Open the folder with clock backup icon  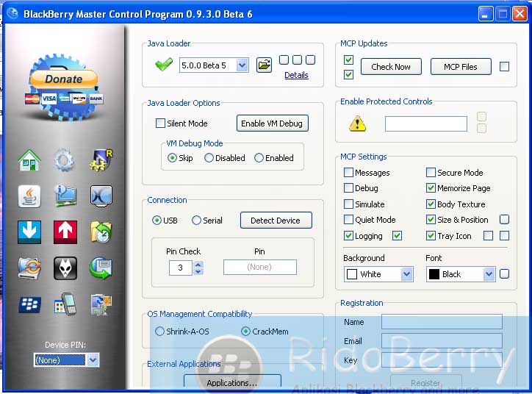coord(101,232)
